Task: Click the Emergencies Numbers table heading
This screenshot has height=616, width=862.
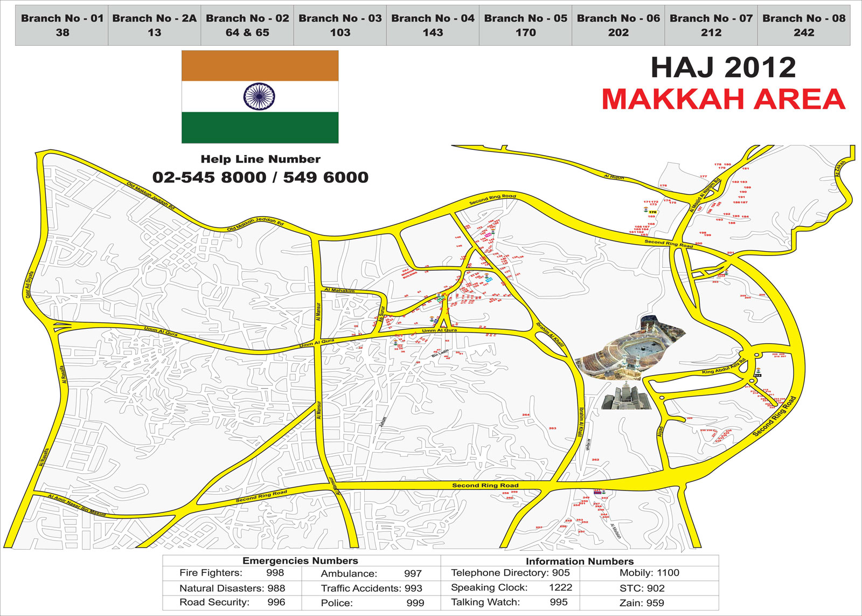Action: point(300,560)
